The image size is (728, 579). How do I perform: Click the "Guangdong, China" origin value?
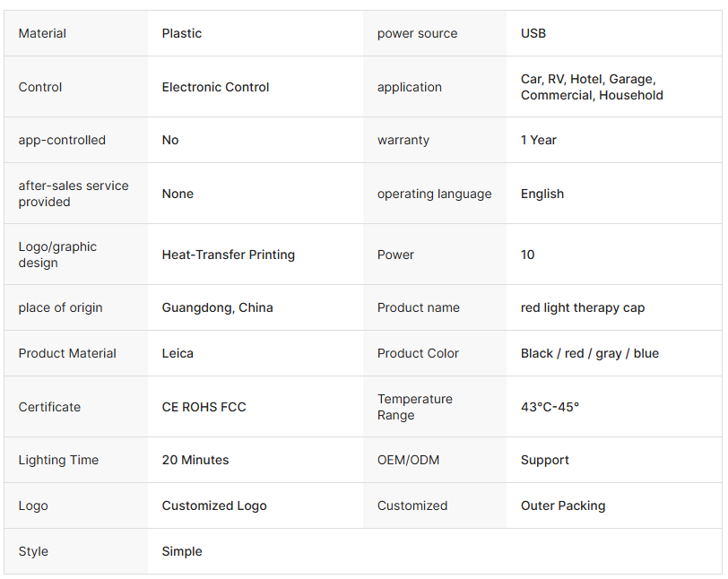point(218,307)
